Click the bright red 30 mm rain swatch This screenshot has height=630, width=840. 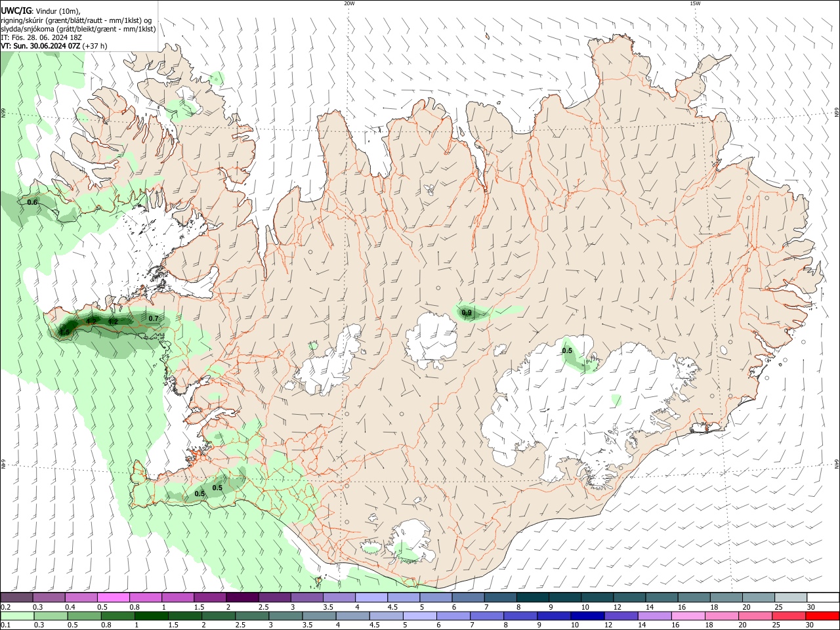point(822,616)
